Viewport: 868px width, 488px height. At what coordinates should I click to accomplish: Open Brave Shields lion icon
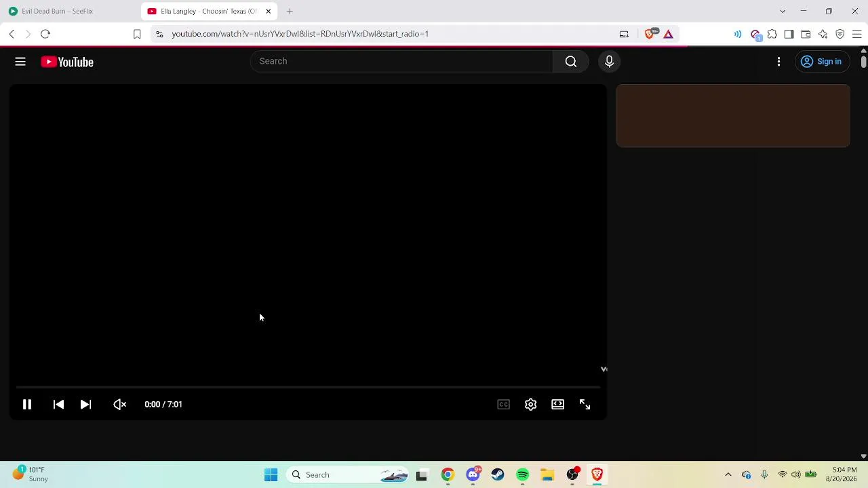[650, 34]
